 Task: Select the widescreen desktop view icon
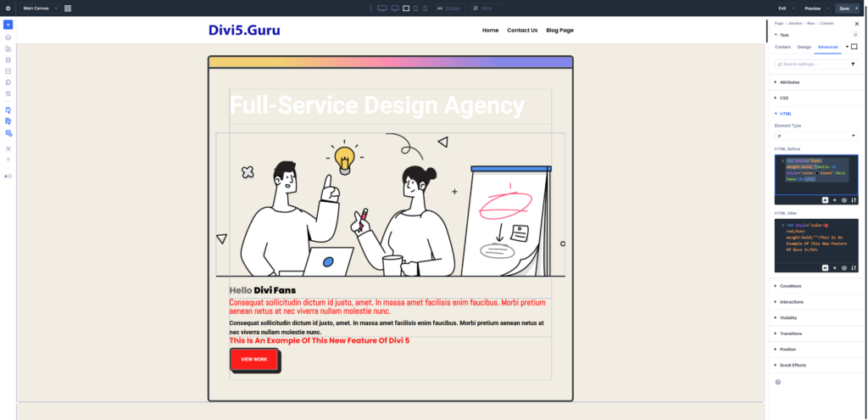(x=382, y=8)
